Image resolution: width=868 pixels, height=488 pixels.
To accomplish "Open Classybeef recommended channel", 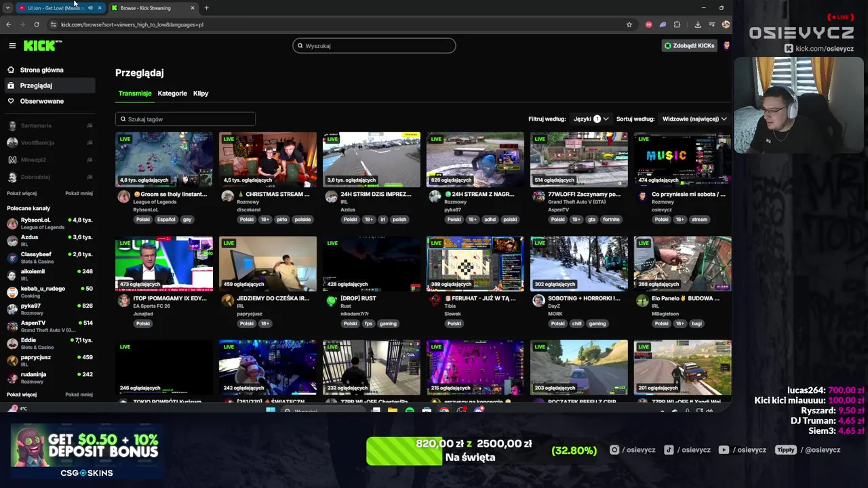I will coord(50,258).
